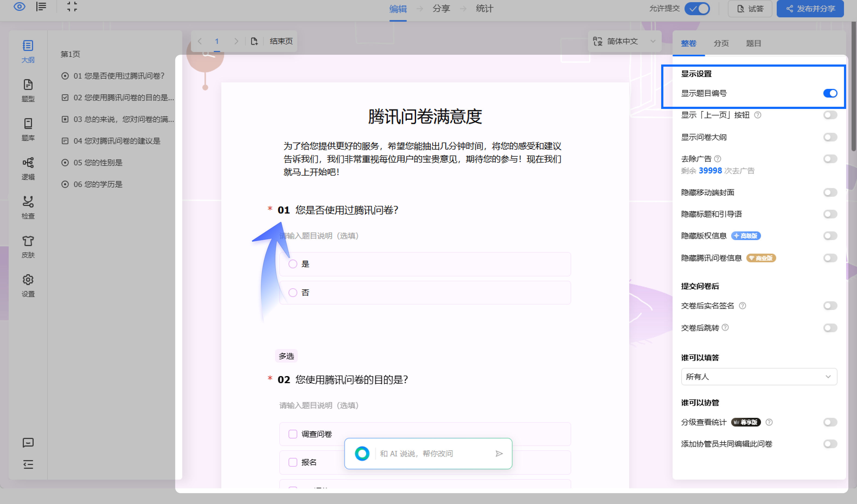Image resolution: width=857 pixels, height=504 pixels.
Task: Collapse the sidebar with the bottom icon
Action: 28,464
